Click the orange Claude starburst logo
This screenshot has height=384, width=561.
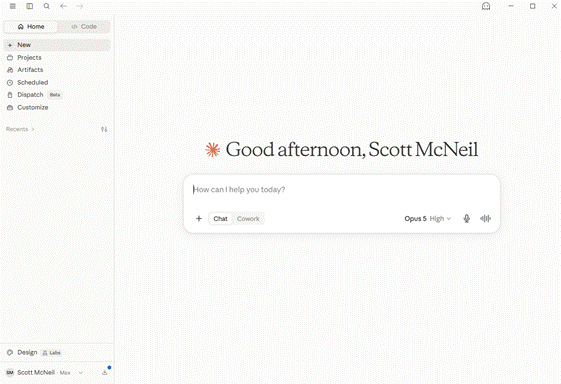[x=213, y=150]
